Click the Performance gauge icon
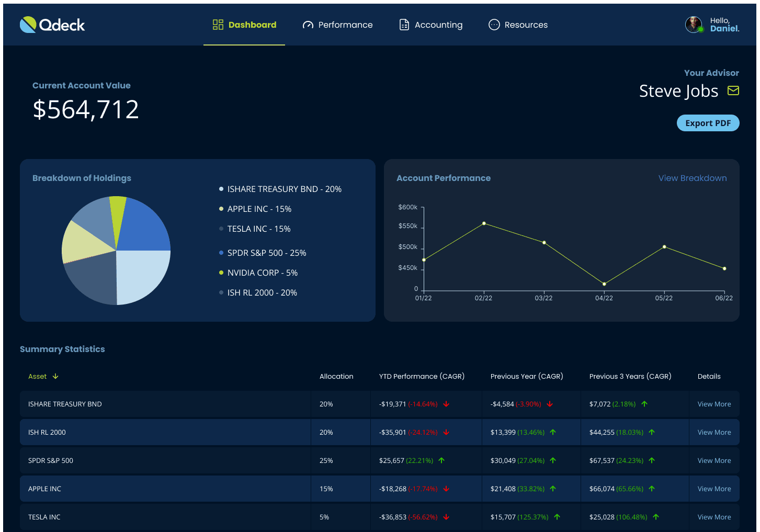760x532 pixels. [x=308, y=25]
